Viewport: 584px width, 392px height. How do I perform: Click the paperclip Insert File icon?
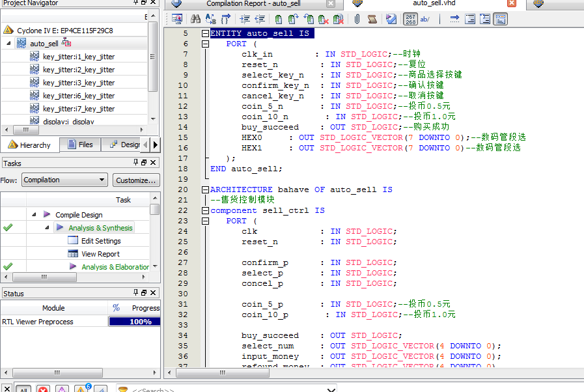click(x=357, y=20)
